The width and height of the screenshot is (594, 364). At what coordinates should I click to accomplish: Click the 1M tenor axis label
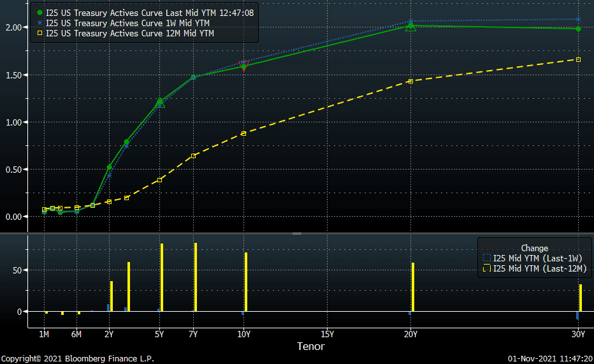[x=44, y=334]
